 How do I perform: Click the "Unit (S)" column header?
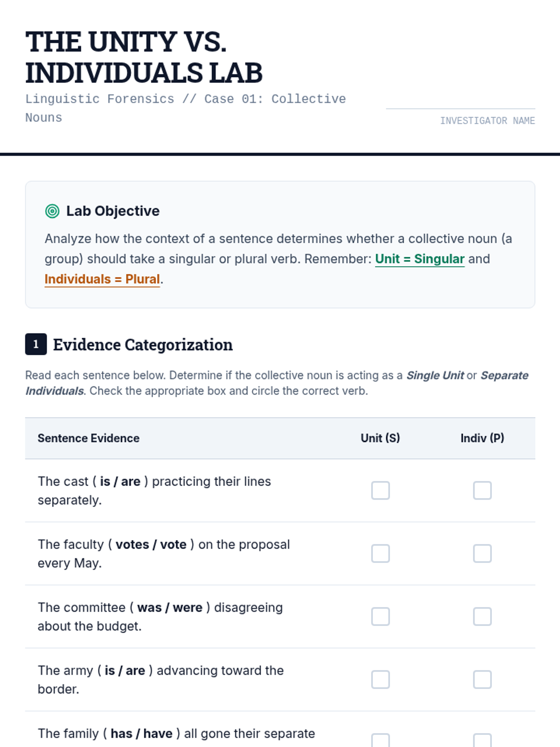(380, 438)
